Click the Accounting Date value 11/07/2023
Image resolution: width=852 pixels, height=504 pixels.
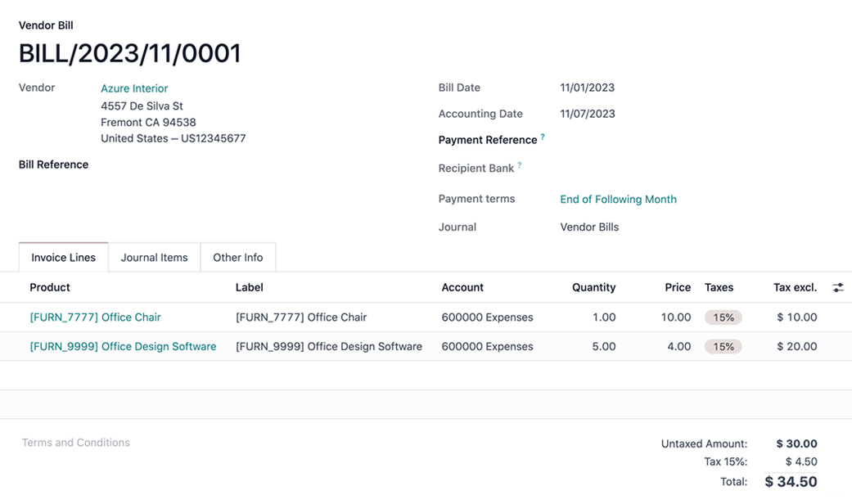pos(587,114)
